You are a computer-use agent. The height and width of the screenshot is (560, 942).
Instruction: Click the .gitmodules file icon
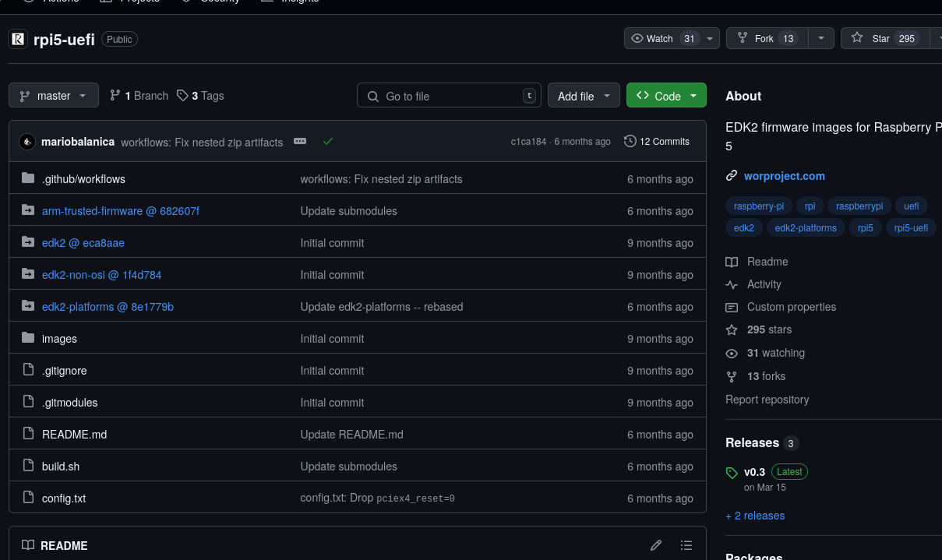[28, 402]
